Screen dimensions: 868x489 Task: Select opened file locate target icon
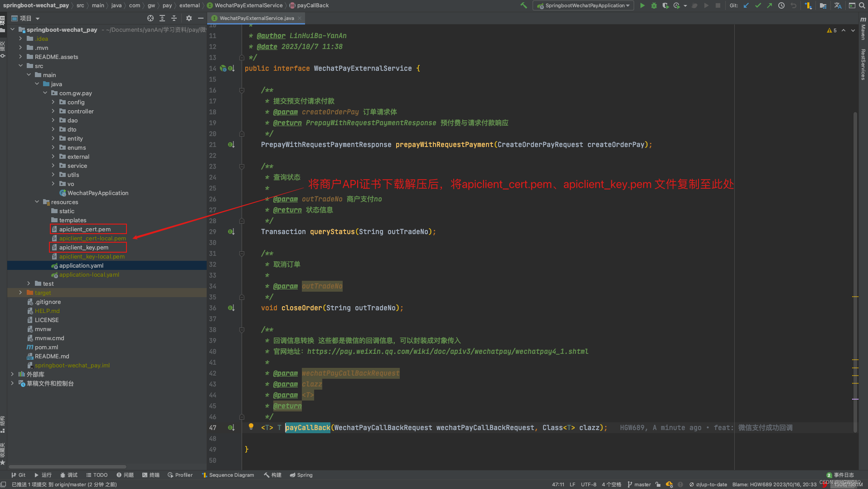(x=150, y=18)
